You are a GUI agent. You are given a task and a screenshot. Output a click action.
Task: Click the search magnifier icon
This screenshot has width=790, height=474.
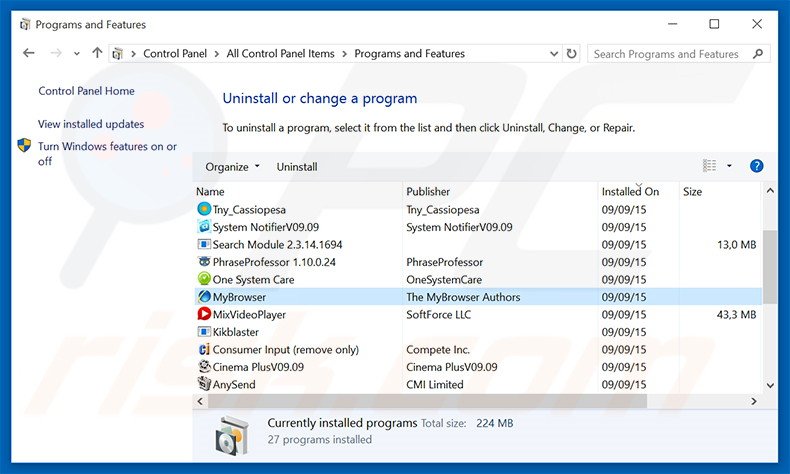coord(758,53)
